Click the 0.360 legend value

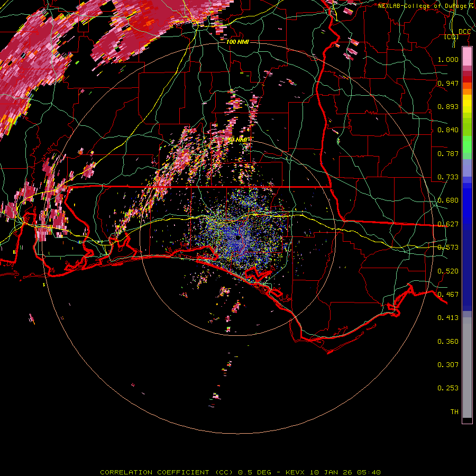pos(448,342)
